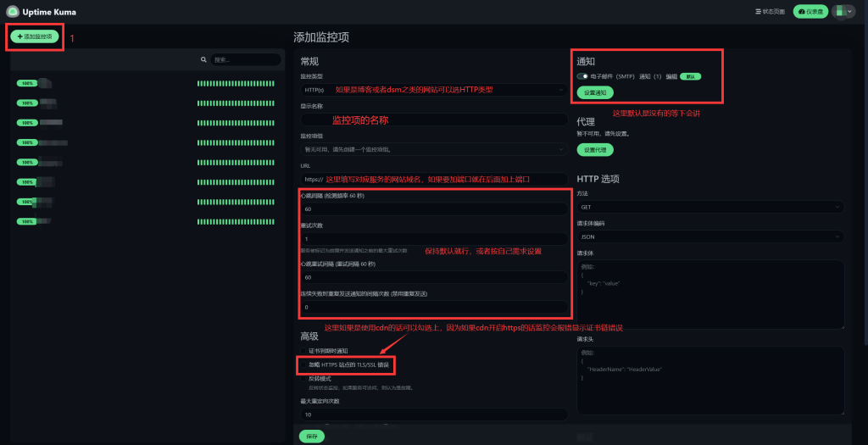Go to the 仪表盘 dashboard tab
Viewport: 868px width, 445px height.
tap(810, 12)
